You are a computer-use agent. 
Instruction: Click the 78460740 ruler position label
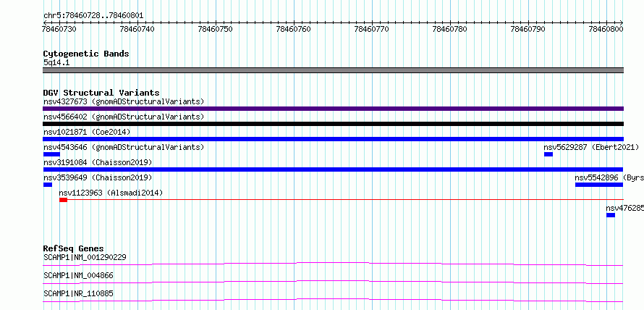137,29
